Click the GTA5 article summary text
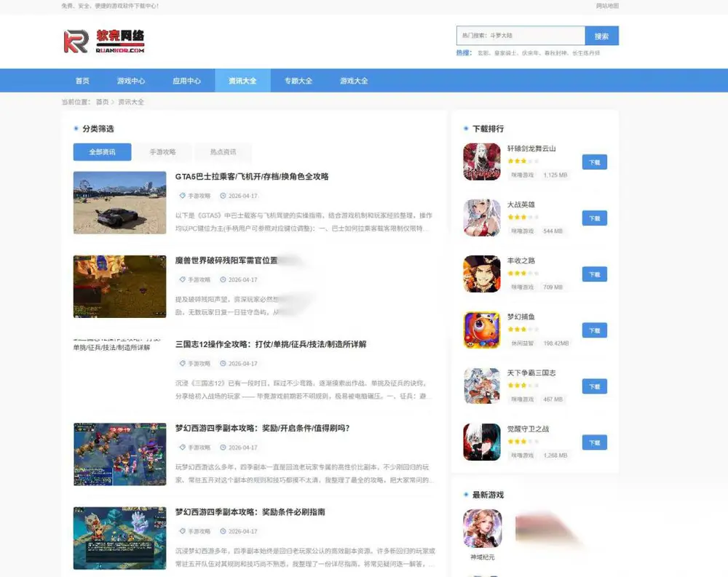728x577 pixels. click(x=304, y=222)
